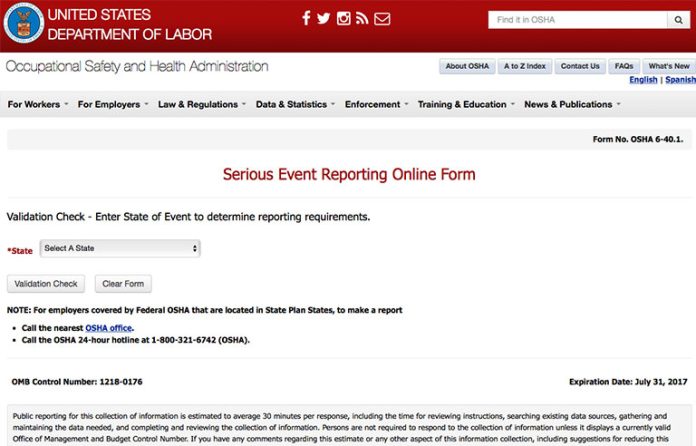Expand the For Workers menu
The width and height of the screenshot is (696, 446).
38,104
